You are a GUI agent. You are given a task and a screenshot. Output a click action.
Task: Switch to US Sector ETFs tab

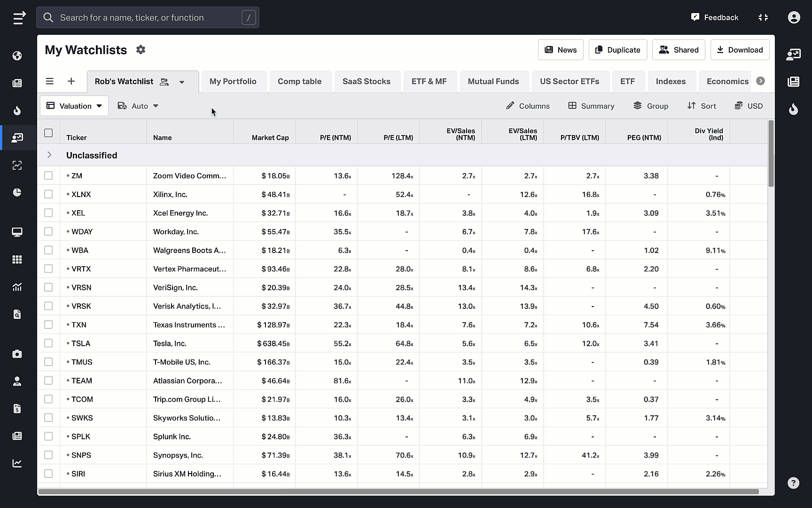point(570,81)
